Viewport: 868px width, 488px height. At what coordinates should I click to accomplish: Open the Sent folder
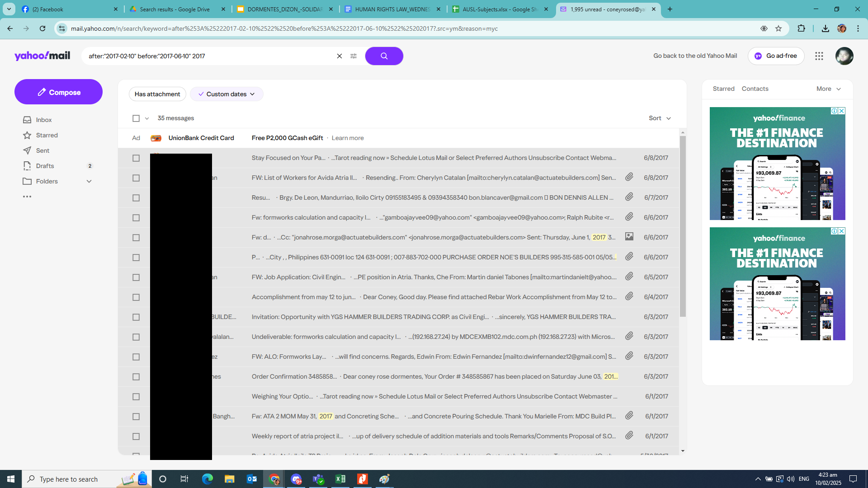[x=42, y=150]
